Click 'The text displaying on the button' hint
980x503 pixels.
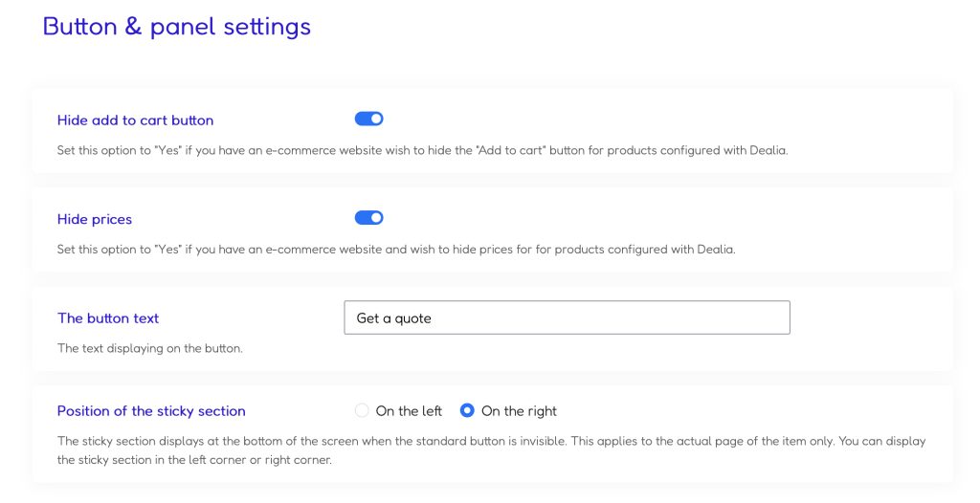[150, 348]
